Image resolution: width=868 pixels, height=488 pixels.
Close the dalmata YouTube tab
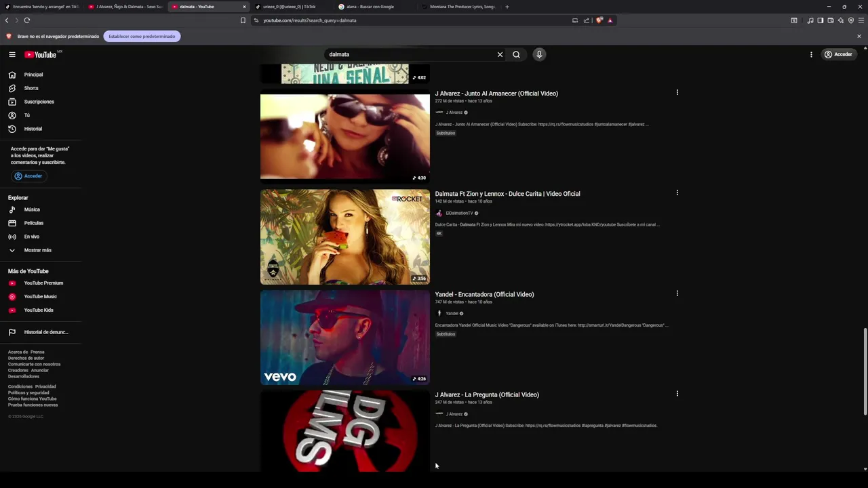tap(244, 7)
